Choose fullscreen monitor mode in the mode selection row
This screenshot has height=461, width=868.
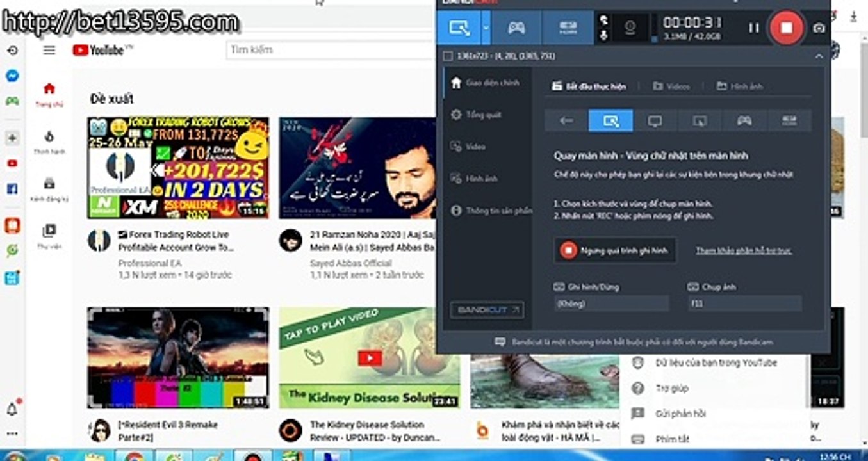pyautogui.click(x=655, y=120)
